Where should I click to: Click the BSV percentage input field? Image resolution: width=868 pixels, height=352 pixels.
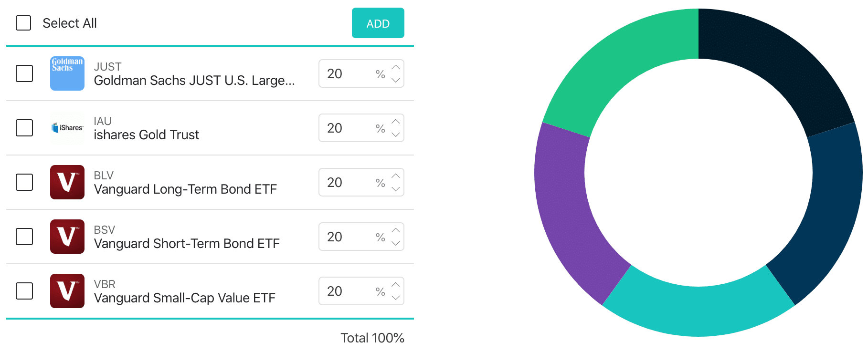click(349, 237)
